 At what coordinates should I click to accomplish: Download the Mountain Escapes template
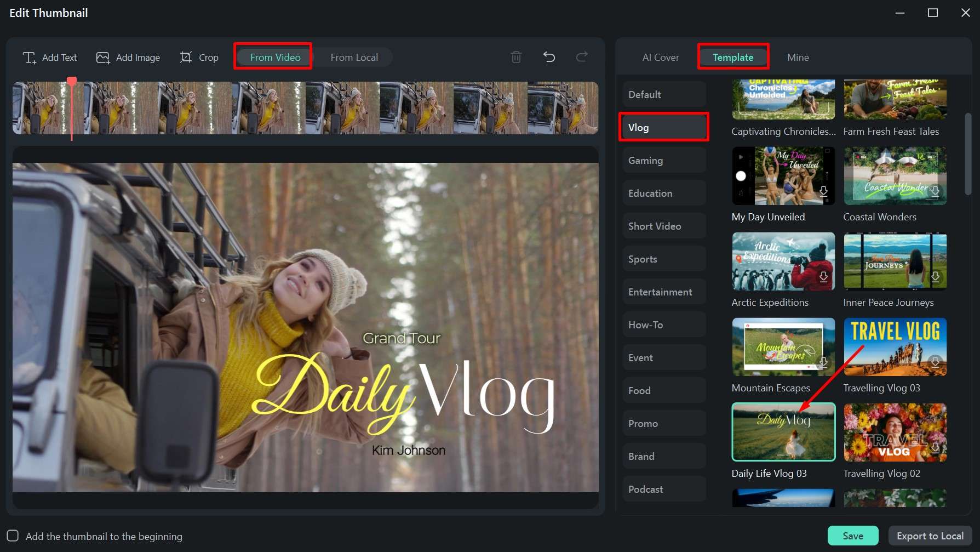[x=823, y=362]
